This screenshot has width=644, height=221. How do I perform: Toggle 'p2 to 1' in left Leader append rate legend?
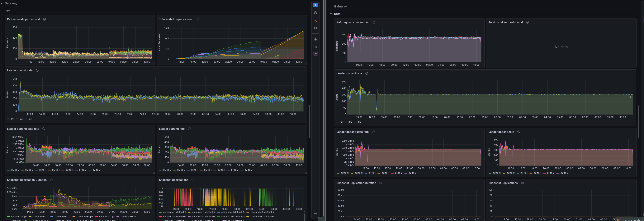(208, 170)
